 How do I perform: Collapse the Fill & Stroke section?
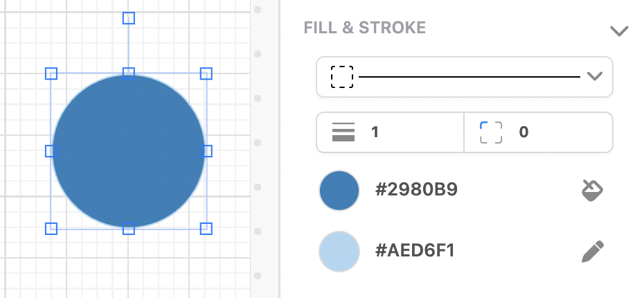coord(618,30)
